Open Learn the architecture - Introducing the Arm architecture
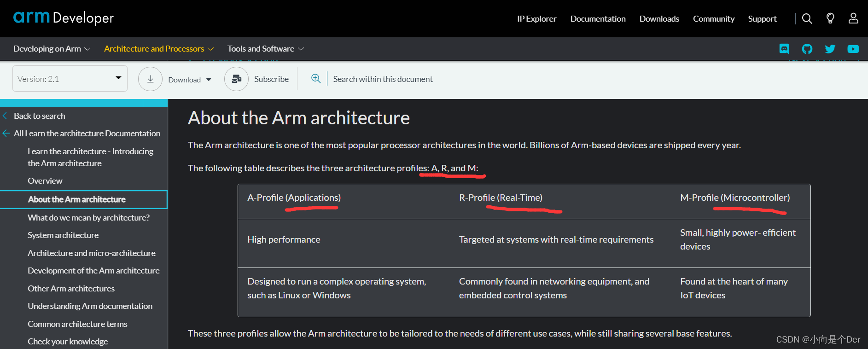Image resolution: width=868 pixels, height=349 pixels. pos(91,157)
